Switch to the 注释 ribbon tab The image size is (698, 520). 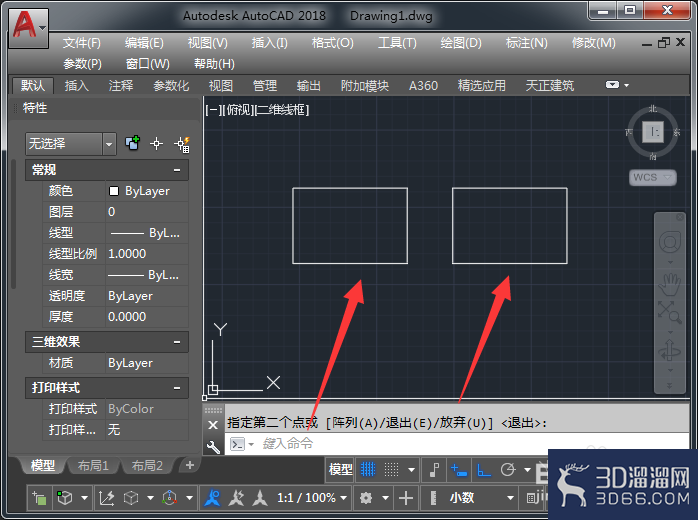[121, 85]
